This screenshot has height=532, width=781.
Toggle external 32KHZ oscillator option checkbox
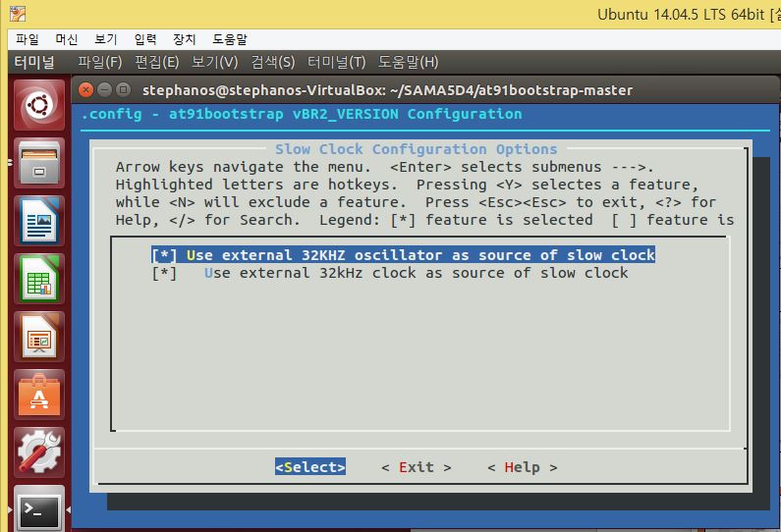point(164,255)
